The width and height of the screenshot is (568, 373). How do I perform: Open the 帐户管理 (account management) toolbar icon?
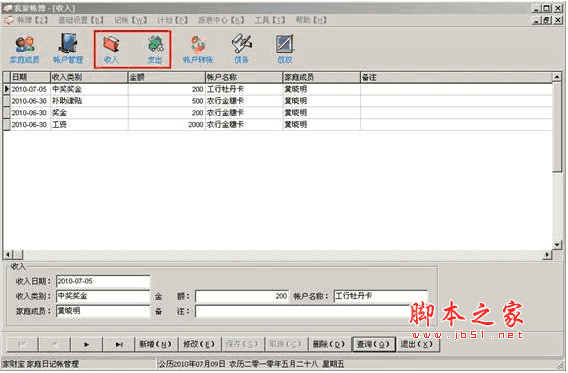click(68, 50)
